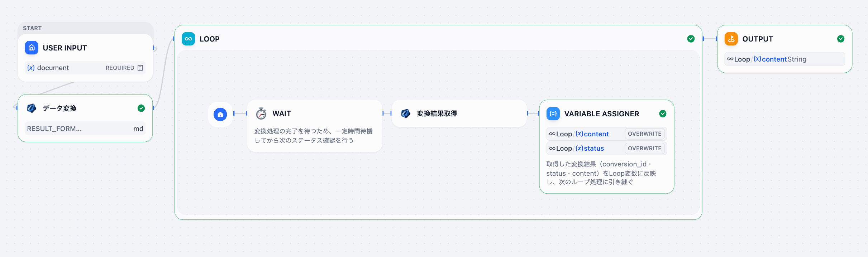Open the WAIT node title
Screen dimensions: 868x257
point(282,113)
